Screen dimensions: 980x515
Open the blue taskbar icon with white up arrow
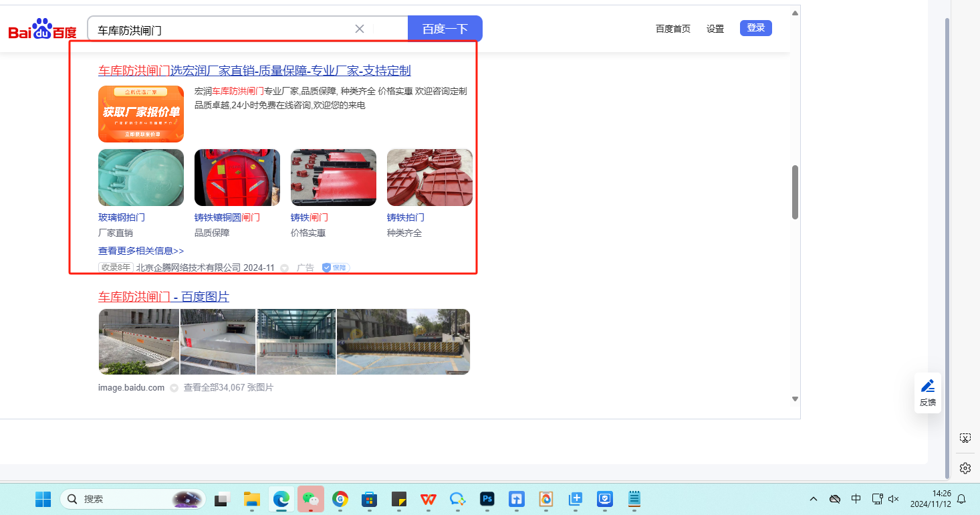(517, 499)
